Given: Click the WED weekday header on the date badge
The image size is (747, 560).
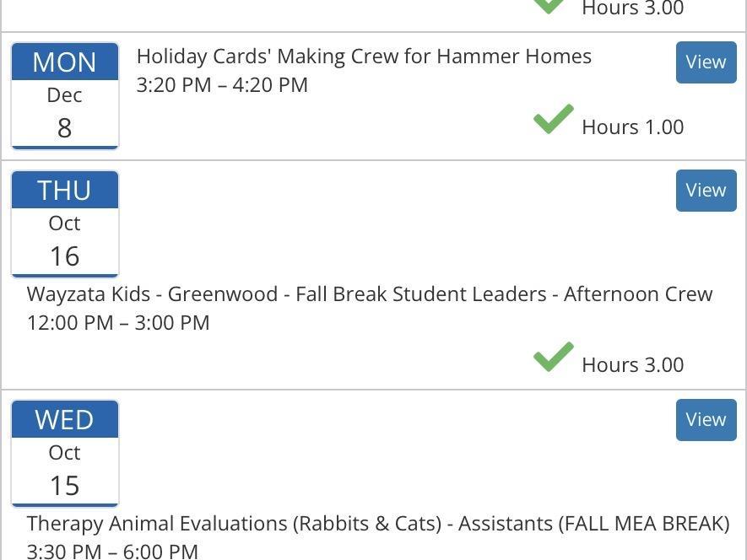Looking at the screenshot, I should (65, 420).
